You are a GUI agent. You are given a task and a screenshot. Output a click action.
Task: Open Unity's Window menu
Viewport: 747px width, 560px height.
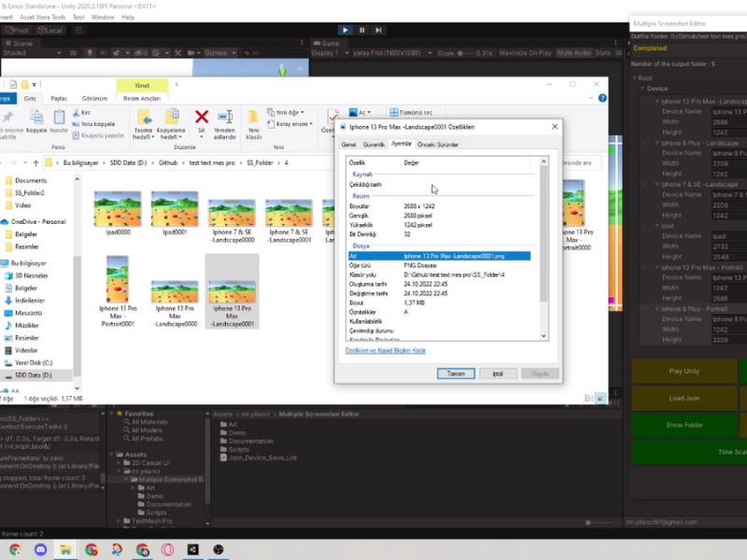[103, 17]
